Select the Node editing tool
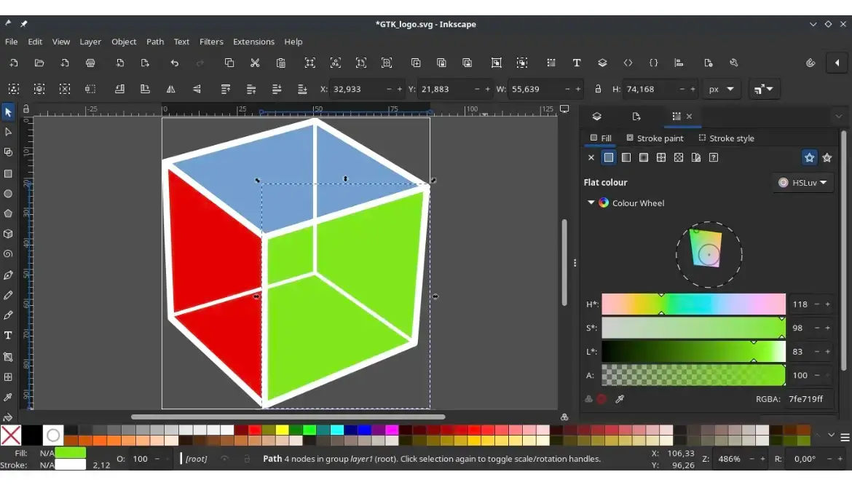 coord(9,132)
